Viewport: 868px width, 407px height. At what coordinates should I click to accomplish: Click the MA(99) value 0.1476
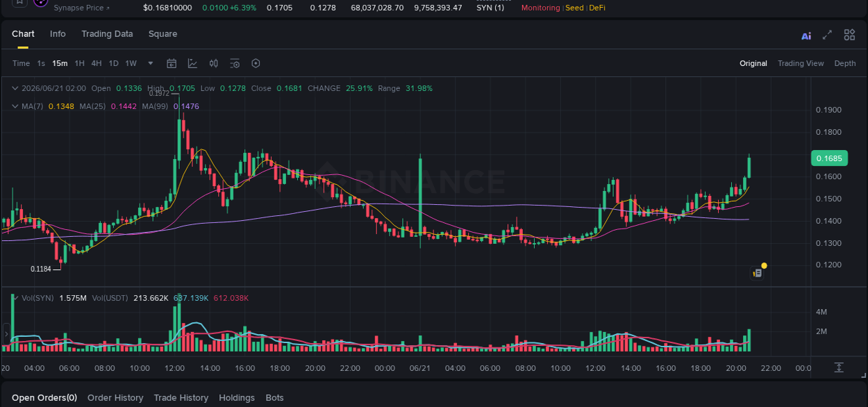click(186, 106)
